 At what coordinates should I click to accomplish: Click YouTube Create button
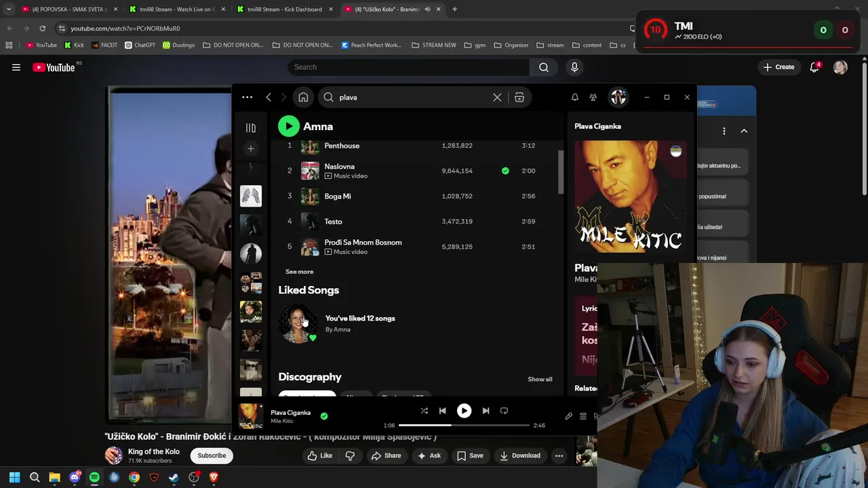(778, 67)
